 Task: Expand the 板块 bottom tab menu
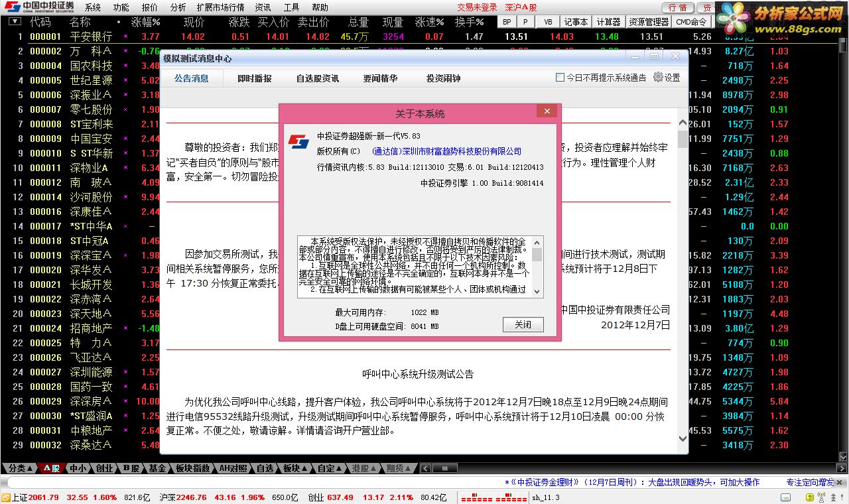(x=295, y=468)
